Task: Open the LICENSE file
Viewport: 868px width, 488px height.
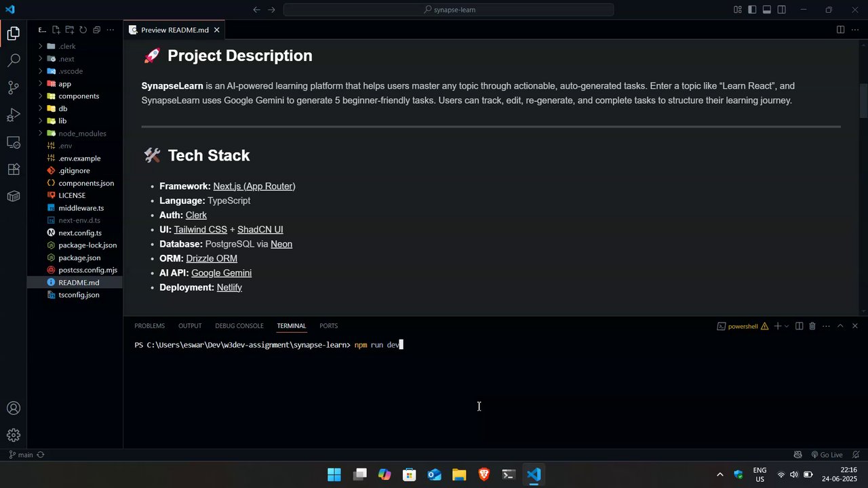Action: pyautogui.click(x=72, y=195)
